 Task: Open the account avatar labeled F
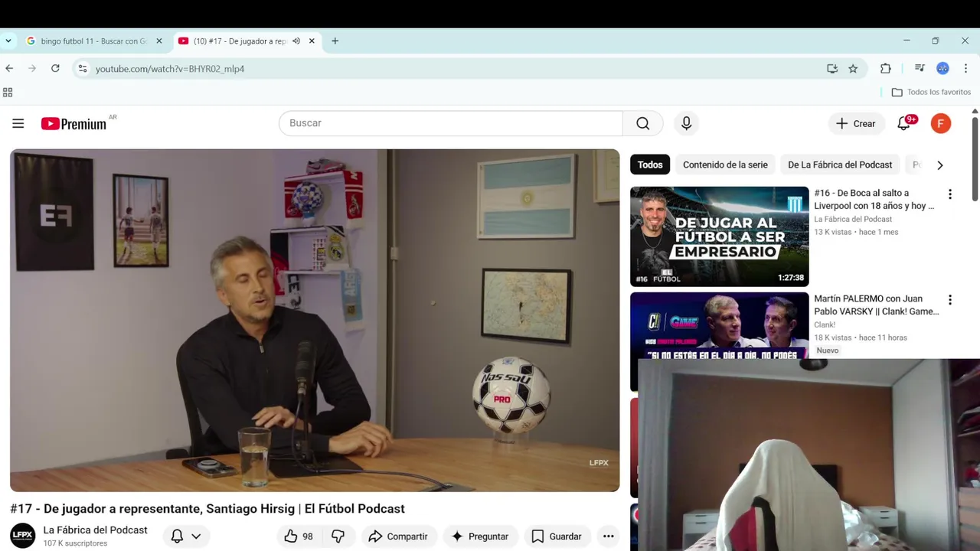[x=941, y=123]
